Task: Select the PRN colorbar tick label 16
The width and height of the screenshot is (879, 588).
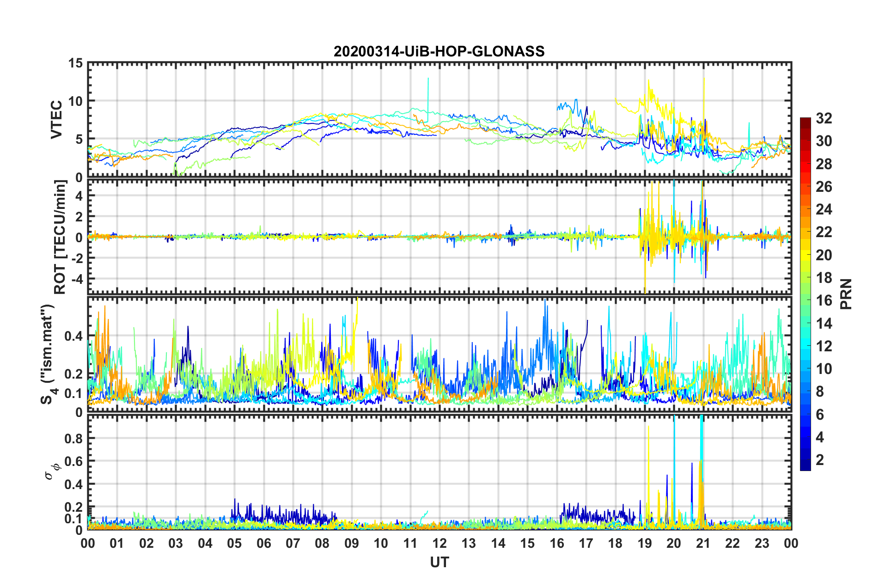Action: 824,300
